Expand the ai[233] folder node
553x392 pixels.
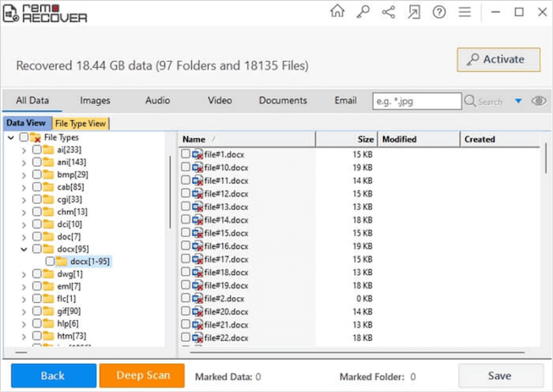[23, 149]
